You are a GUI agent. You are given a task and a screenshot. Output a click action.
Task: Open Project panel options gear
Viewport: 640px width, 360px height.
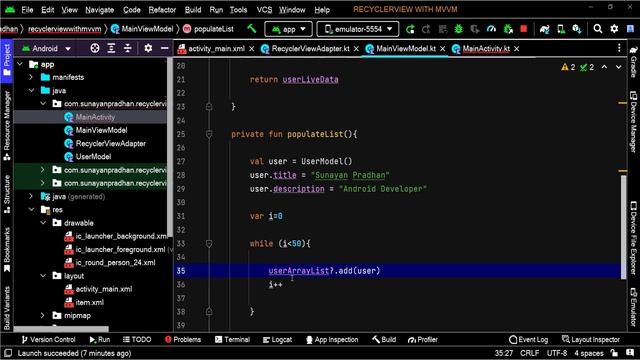click(148, 49)
